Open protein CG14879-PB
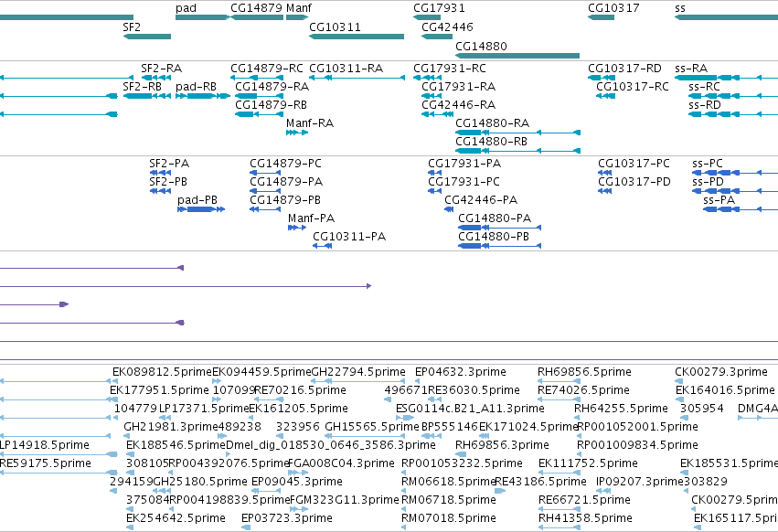Screen dimensions: 778x532 click(x=285, y=200)
